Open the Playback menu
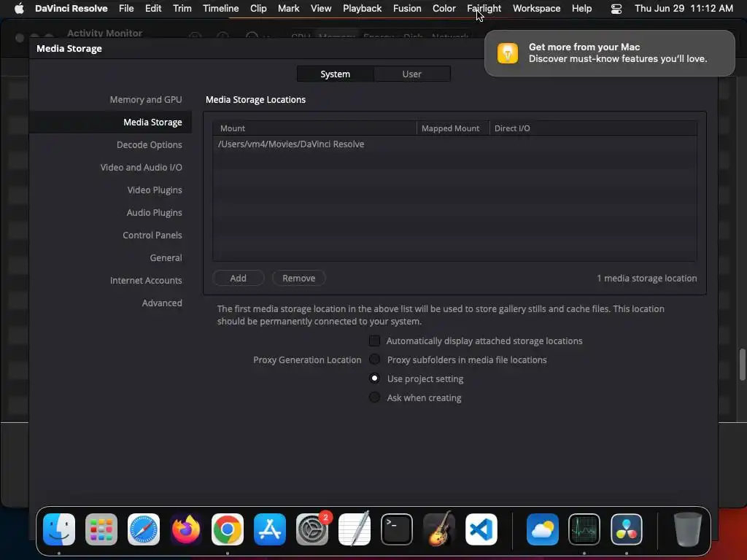 pos(362,8)
